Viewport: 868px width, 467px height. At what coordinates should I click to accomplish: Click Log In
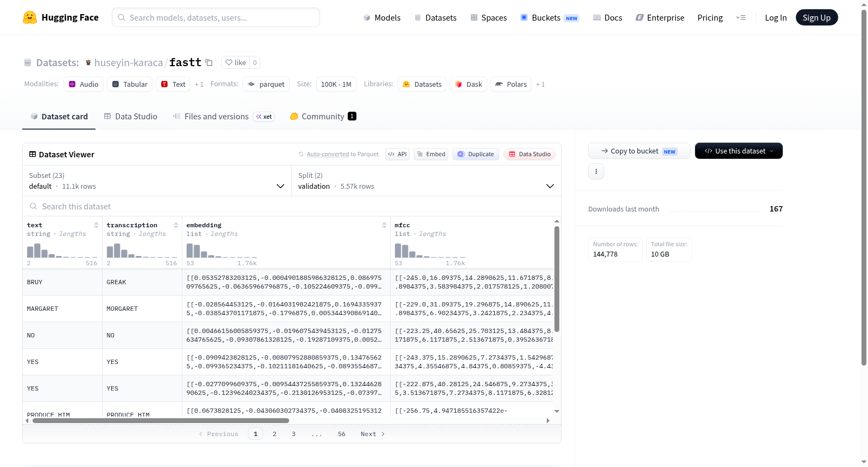point(776,17)
